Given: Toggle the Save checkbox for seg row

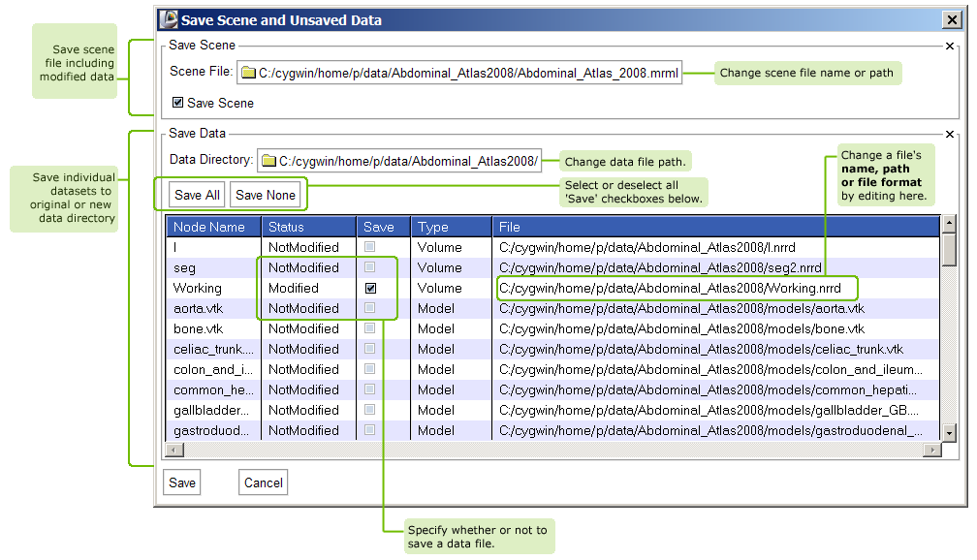Looking at the screenshot, I should click(x=370, y=267).
